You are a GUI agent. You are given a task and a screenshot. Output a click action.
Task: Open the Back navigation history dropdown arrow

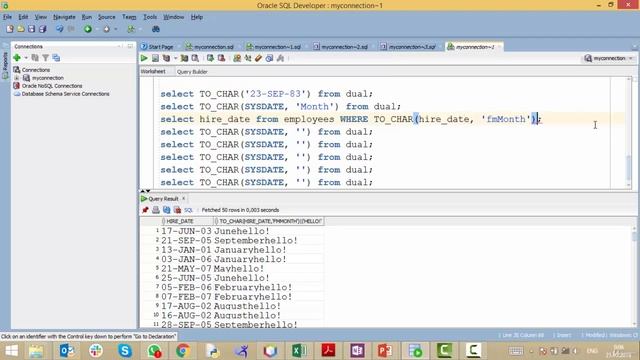pos(97,29)
